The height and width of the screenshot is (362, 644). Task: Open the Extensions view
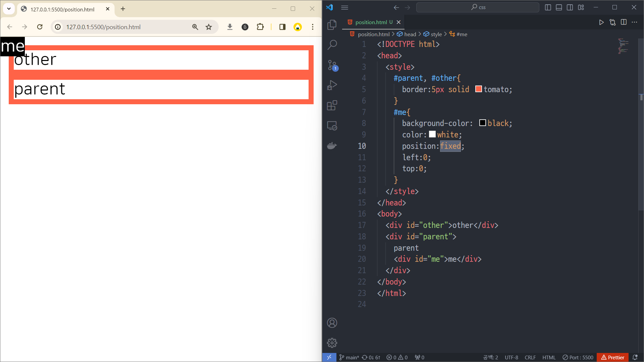tap(332, 105)
